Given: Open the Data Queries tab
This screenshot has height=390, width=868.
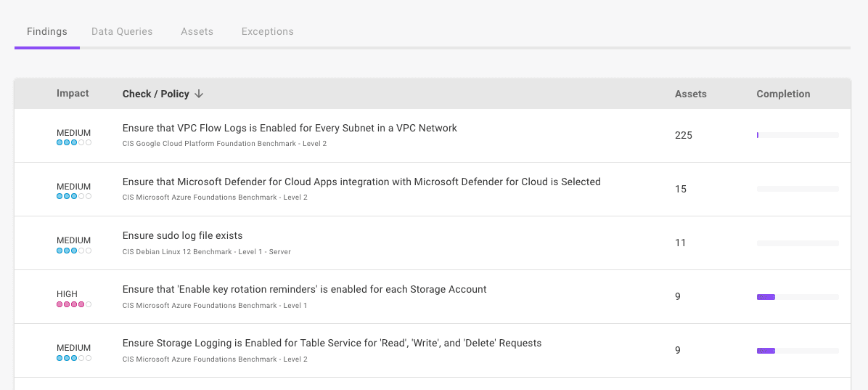Looking at the screenshot, I should [x=122, y=32].
